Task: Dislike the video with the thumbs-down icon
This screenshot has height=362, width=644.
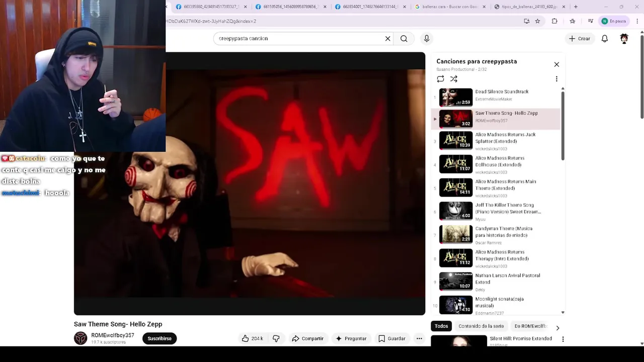Action: click(x=276, y=338)
